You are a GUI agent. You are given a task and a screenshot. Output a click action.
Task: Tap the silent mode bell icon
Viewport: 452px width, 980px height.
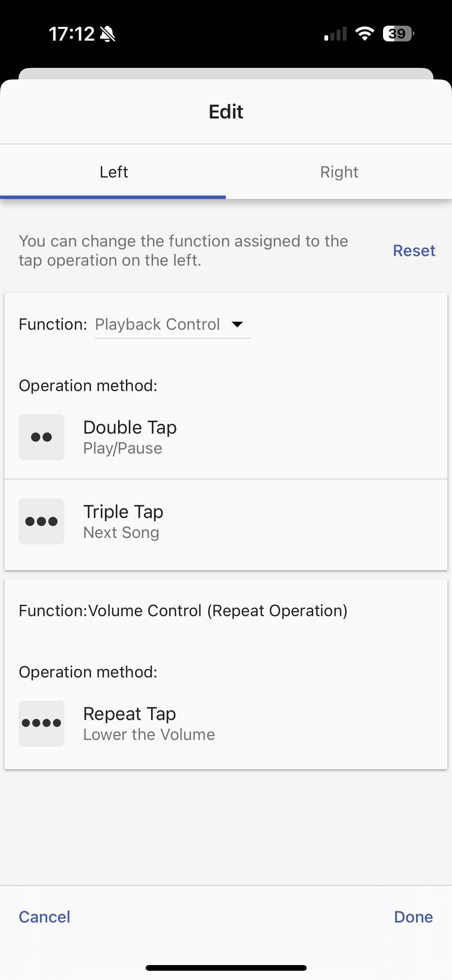(107, 35)
